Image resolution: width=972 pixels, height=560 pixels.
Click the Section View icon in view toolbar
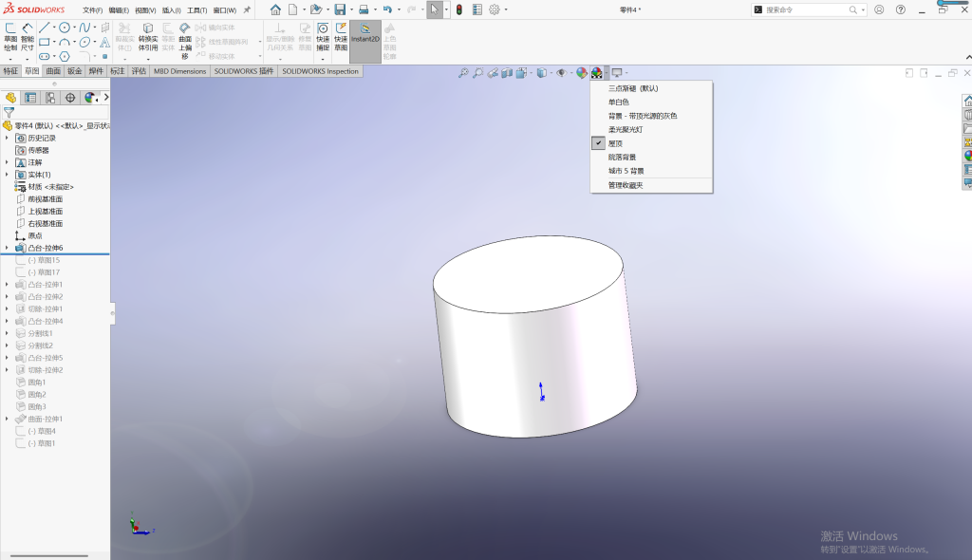[507, 72]
